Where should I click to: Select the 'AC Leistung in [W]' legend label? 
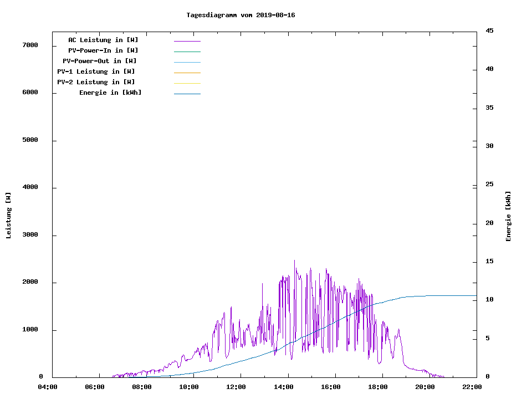[x=103, y=40]
